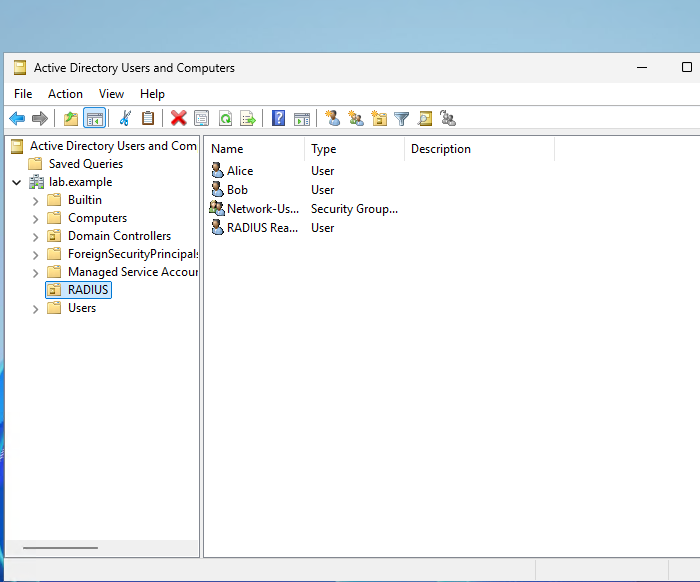Click Find objects magnifier icon

[425, 118]
